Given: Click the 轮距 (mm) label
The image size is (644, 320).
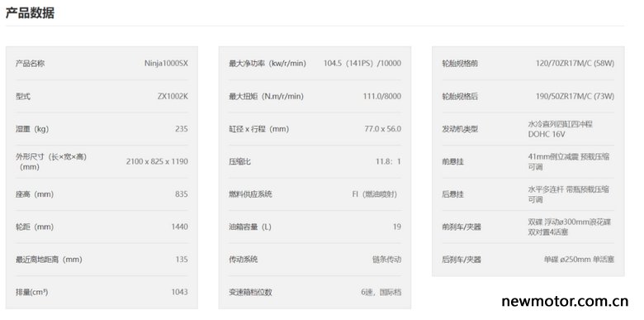Looking at the screenshot, I should [35, 227].
